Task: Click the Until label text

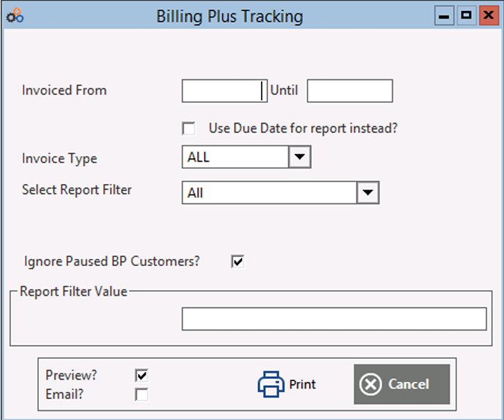Action: pos(284,90)
